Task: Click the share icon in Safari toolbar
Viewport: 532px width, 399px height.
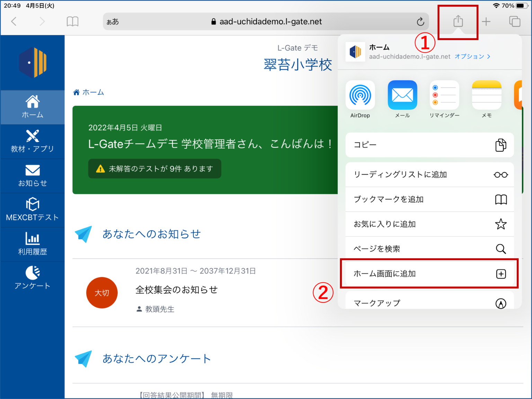Action: (458, 21)
